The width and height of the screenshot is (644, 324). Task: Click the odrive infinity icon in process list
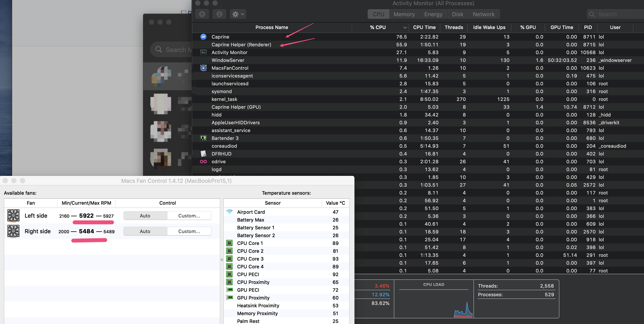pos(203,161)
